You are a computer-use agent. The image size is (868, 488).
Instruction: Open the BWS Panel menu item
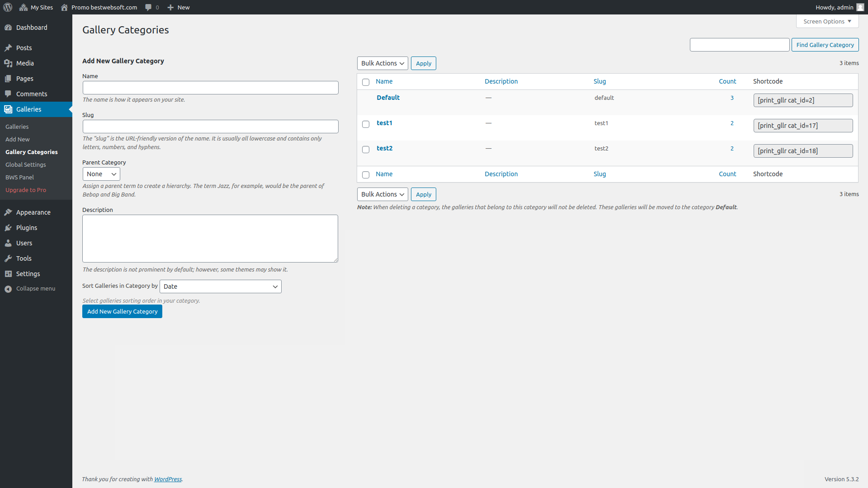[x=19, y=177]
